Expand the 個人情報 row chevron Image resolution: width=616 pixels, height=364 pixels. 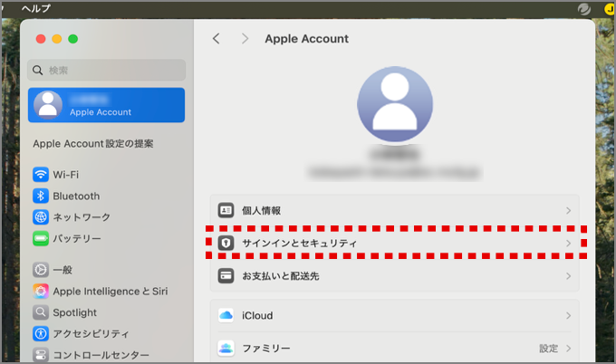[x=568, y=210]
